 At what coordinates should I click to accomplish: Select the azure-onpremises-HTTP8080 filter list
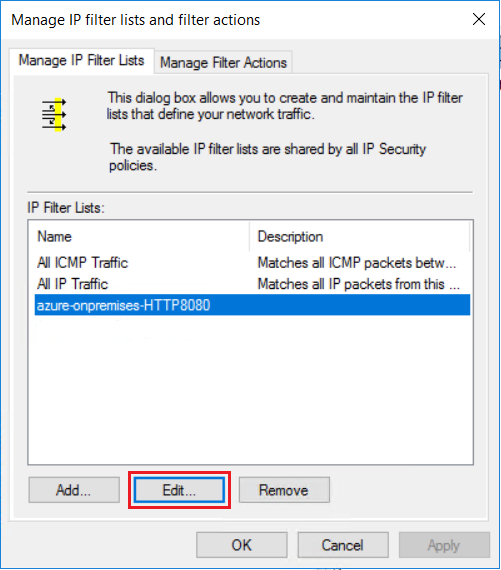click(x=252, y=305)
